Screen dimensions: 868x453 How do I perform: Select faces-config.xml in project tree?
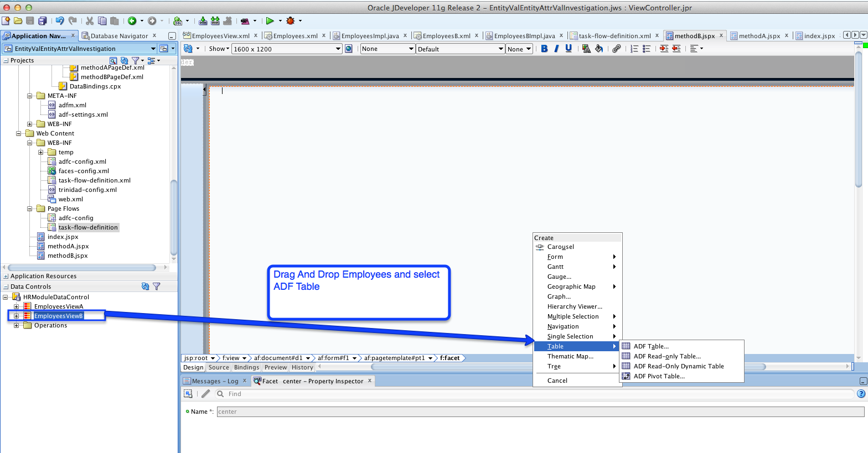[x=84, y=171]
